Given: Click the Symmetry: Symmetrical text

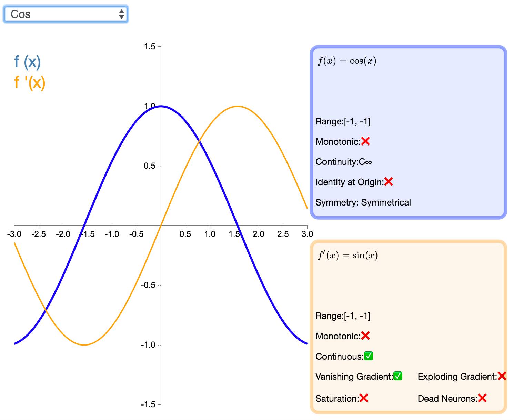Looking at the screenshot, I should point(363,202).
